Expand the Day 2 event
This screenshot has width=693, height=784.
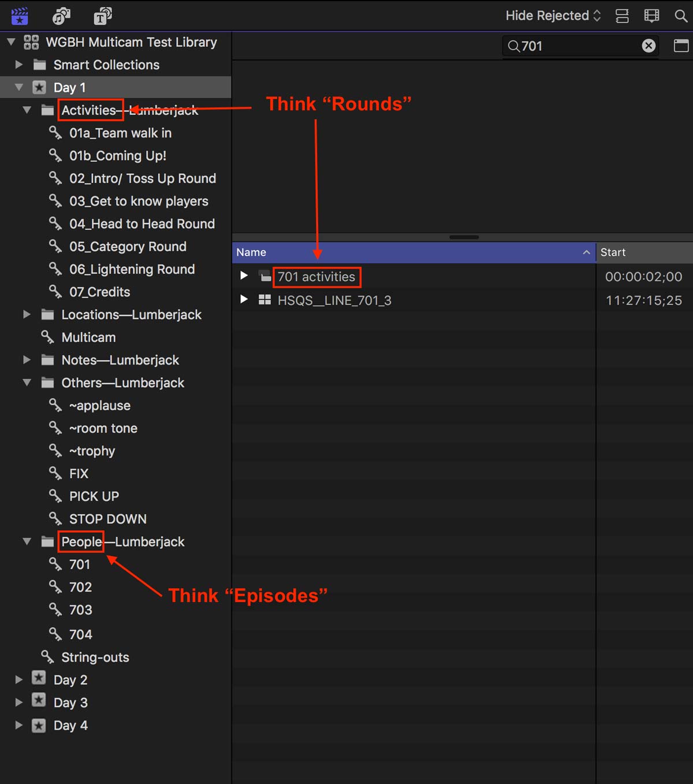[x=18, y=679]
